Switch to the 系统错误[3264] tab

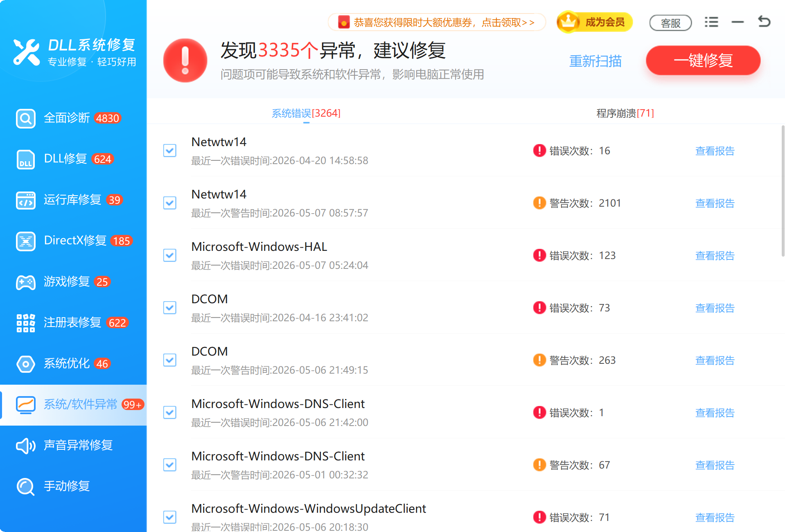click(x=306, y=113)
